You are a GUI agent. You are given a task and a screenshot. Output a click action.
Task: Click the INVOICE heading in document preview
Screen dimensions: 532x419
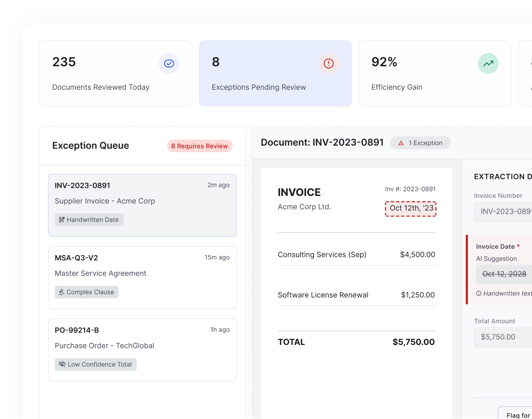(x=299, y=192)
